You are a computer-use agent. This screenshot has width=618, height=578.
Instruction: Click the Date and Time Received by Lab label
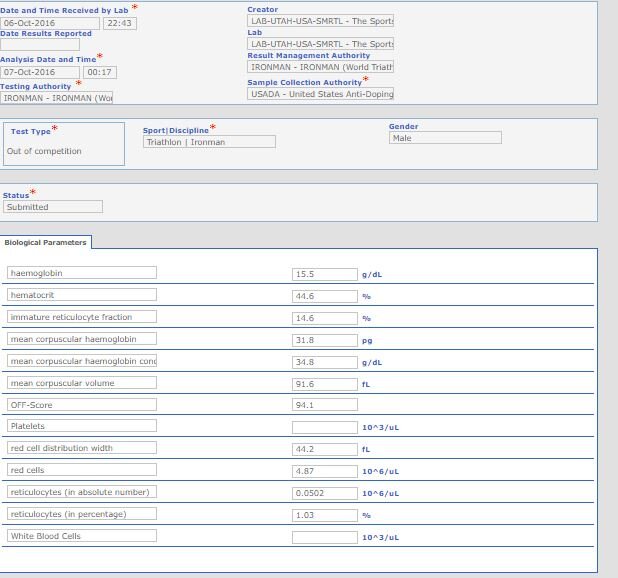pos(64,11)
